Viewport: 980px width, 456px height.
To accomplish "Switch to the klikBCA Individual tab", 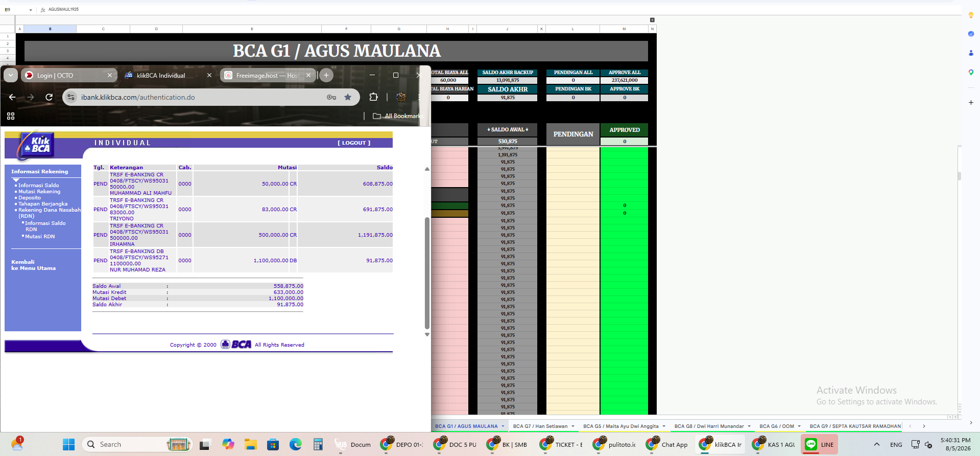I will (168, 75).
